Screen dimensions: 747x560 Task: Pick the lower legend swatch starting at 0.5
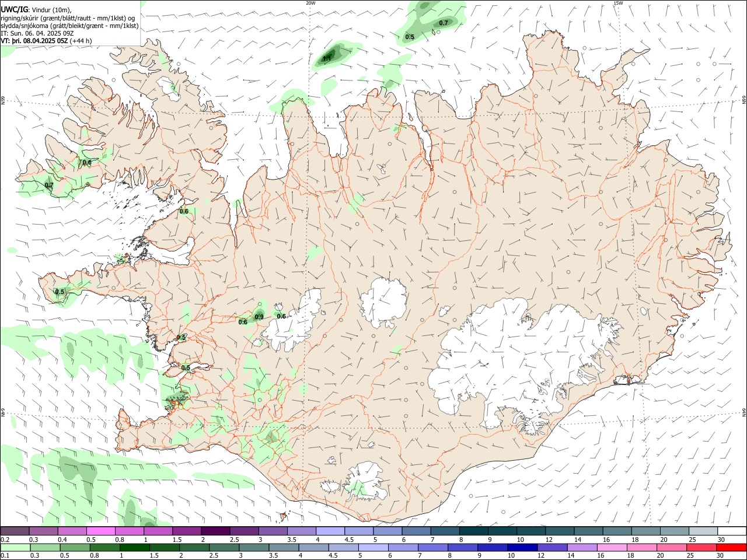pos(75,548)
